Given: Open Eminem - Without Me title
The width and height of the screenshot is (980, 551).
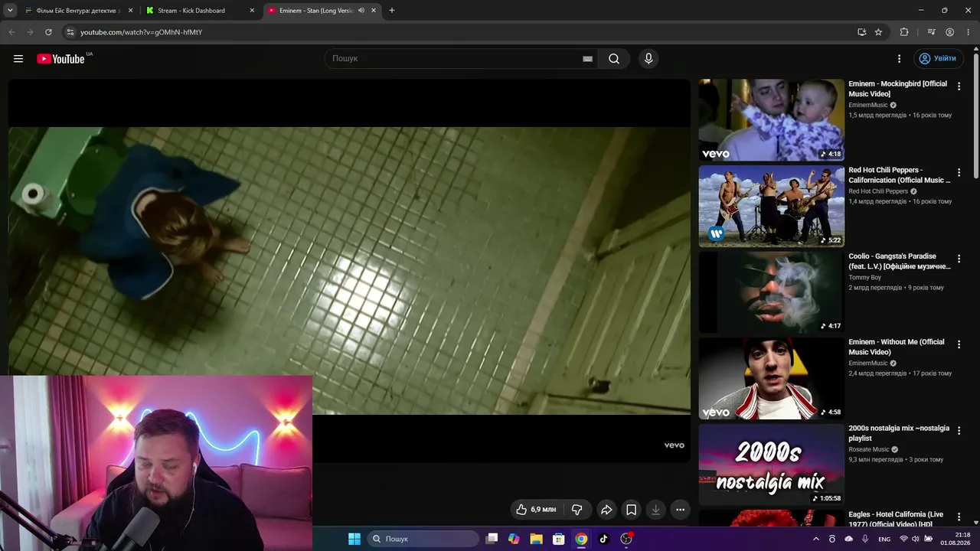Looking at the screenshot, I should point(897,347).
